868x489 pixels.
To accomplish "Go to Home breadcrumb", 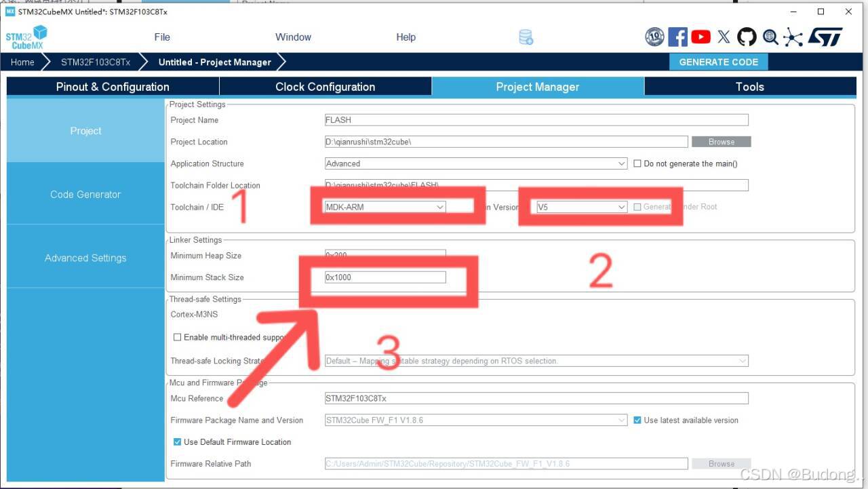I will (x=22, y=62).
